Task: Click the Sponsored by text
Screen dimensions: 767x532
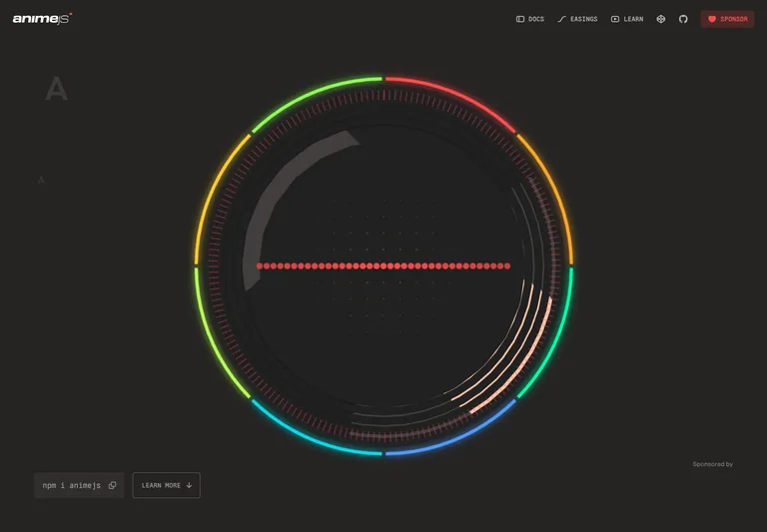Action: click(713, 464)
